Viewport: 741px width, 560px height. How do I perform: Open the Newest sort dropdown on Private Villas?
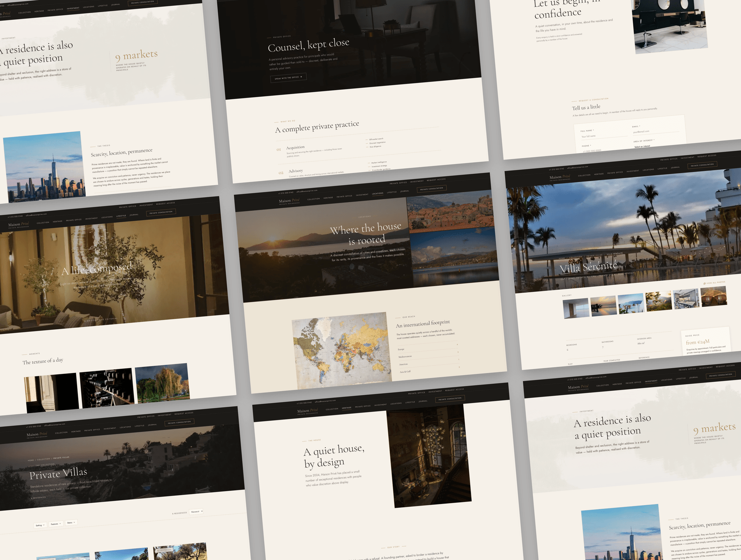[197, 512]
